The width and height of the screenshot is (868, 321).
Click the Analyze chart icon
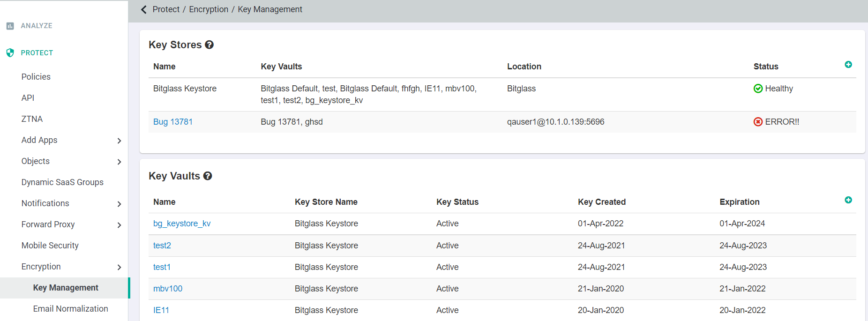10,26
